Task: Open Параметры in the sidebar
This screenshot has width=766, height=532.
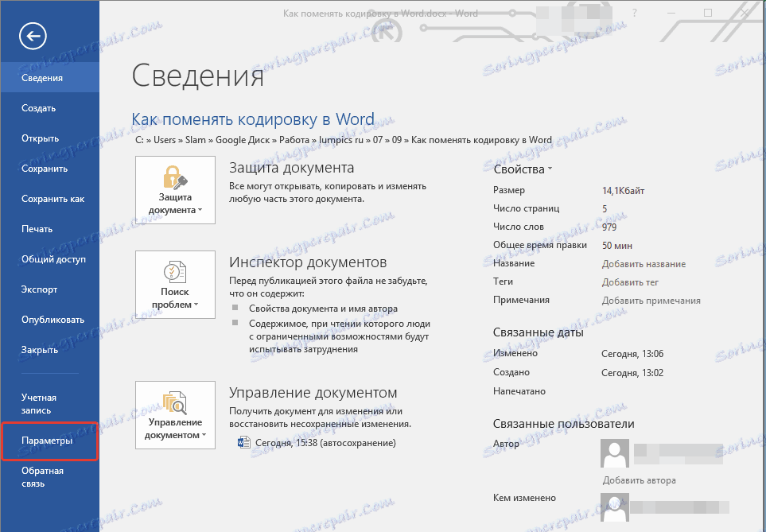Action: (50, 441)
